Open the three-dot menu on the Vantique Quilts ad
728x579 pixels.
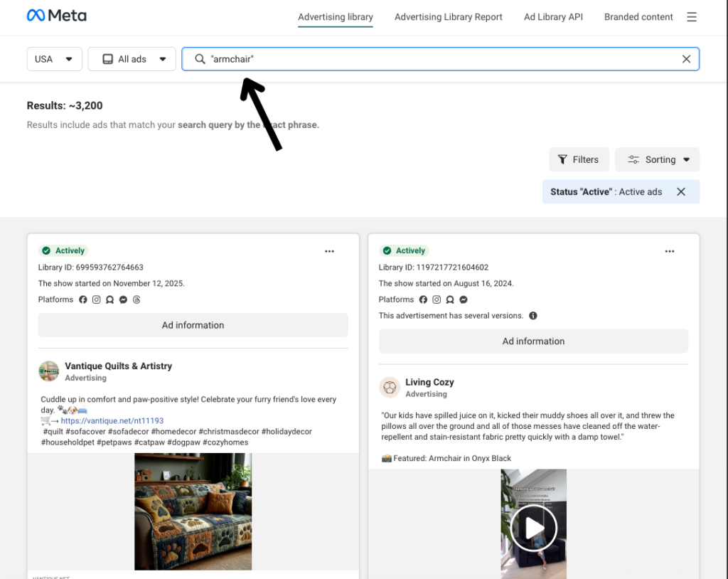pos(329,251)
